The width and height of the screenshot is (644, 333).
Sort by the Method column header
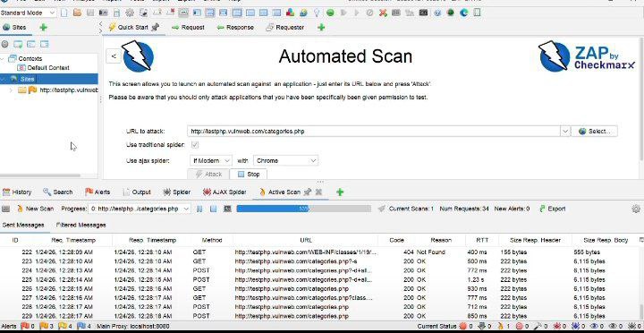212,240
